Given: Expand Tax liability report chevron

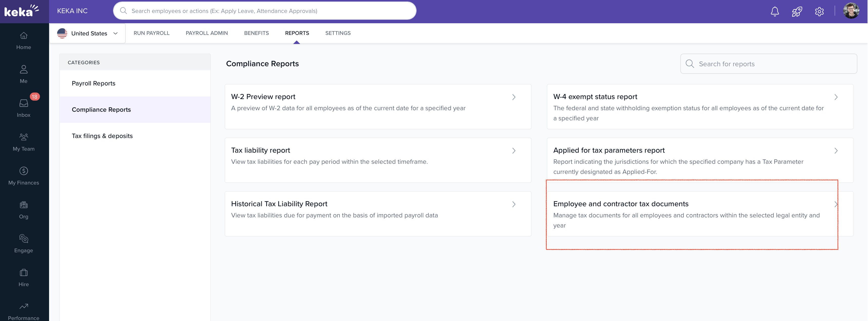Looking at the screenshot, I should 513,151.
